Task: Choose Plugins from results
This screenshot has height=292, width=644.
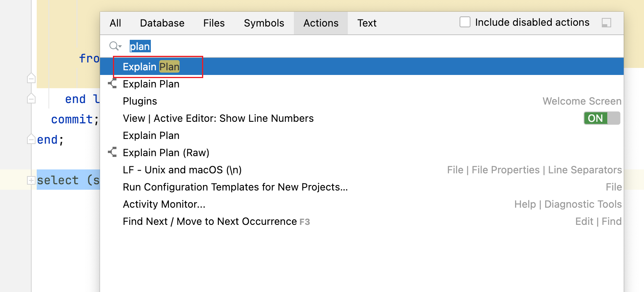Action: pos(140,101)
